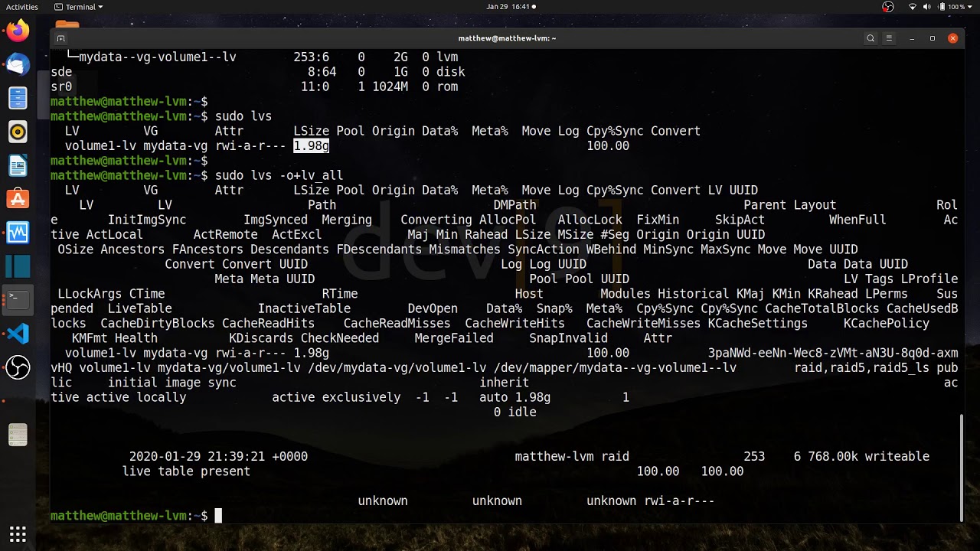Click the 'WhenFull' column header
This screenshot has width=980, height=551.
(x=857, y=220)
